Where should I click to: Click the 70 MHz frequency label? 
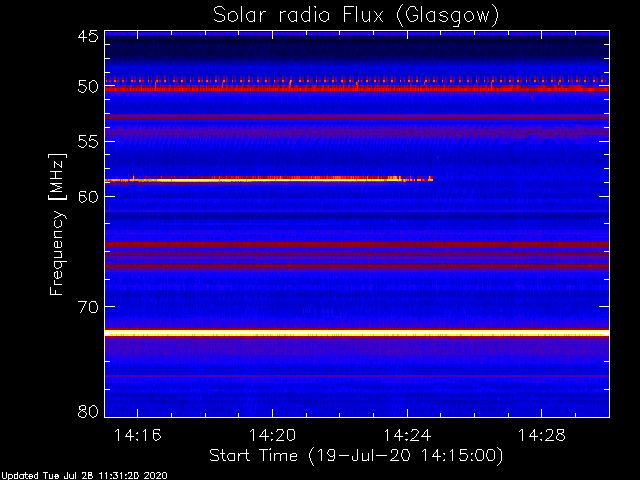tap(88, 307)
